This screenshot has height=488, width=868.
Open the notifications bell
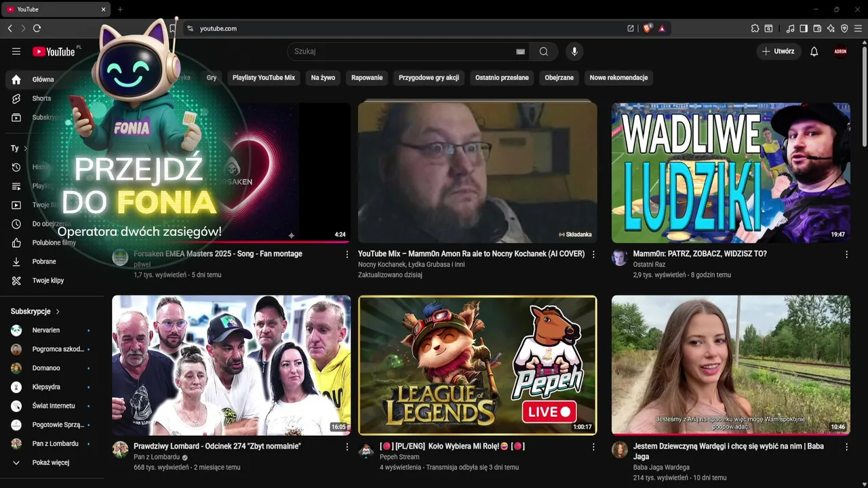click(814, 52)
